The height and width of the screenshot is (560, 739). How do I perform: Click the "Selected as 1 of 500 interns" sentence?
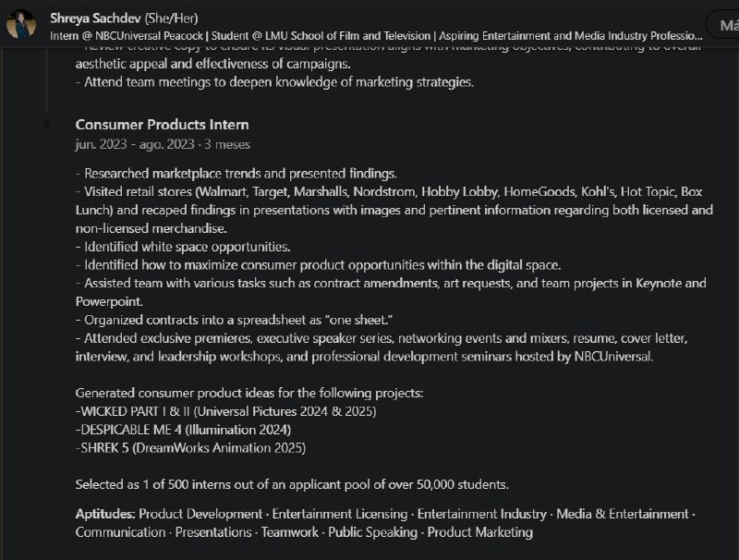point(292,484)
